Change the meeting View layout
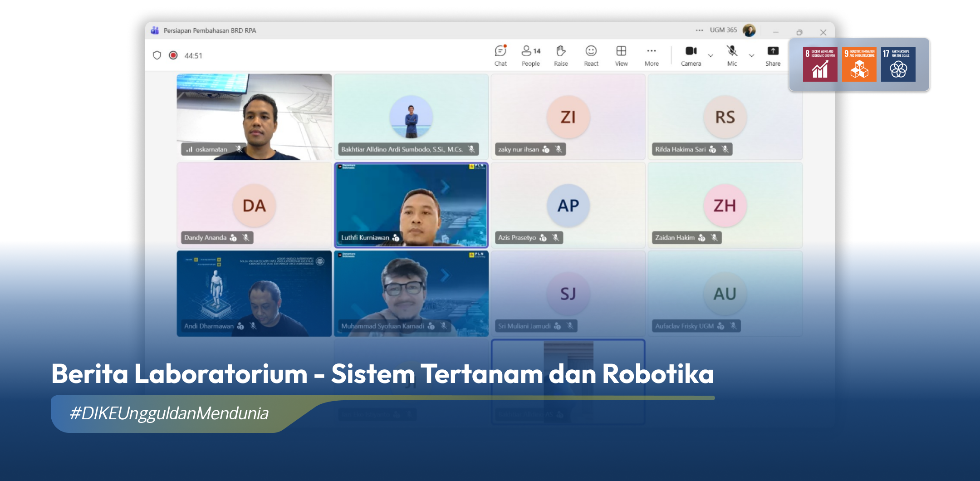980x481 pixels. 622,56
